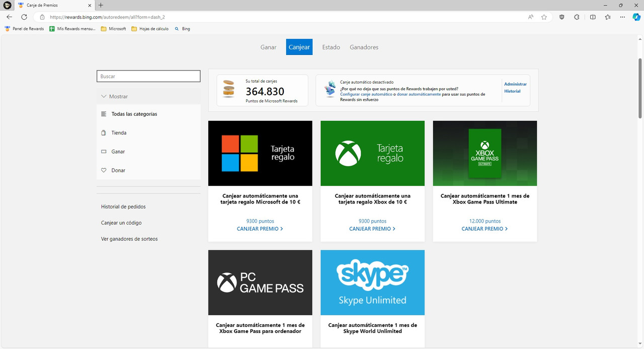Open Xbox Game Pass Ultimate thumbnail
Image resolution: width=644 pixels, height=349 pixels.
485,153
